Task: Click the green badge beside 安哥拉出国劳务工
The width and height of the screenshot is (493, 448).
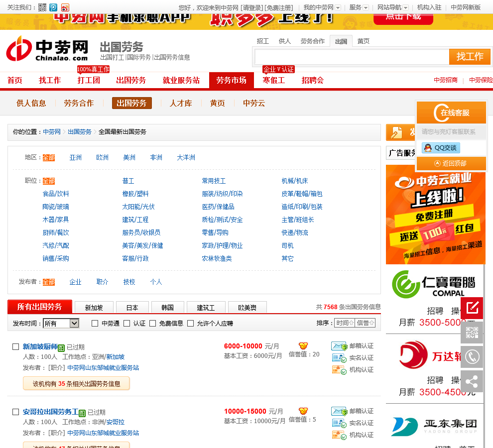Action: 82,413
